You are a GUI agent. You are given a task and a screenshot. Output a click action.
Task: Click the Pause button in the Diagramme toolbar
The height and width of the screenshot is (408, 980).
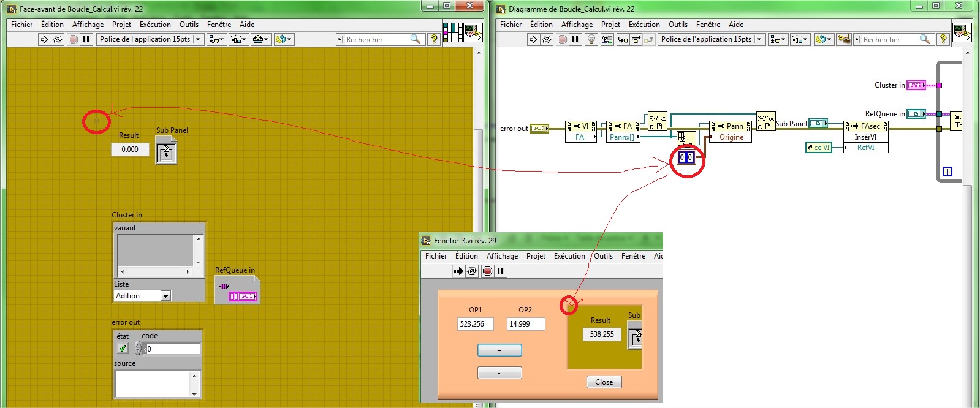tap(575, 39)
